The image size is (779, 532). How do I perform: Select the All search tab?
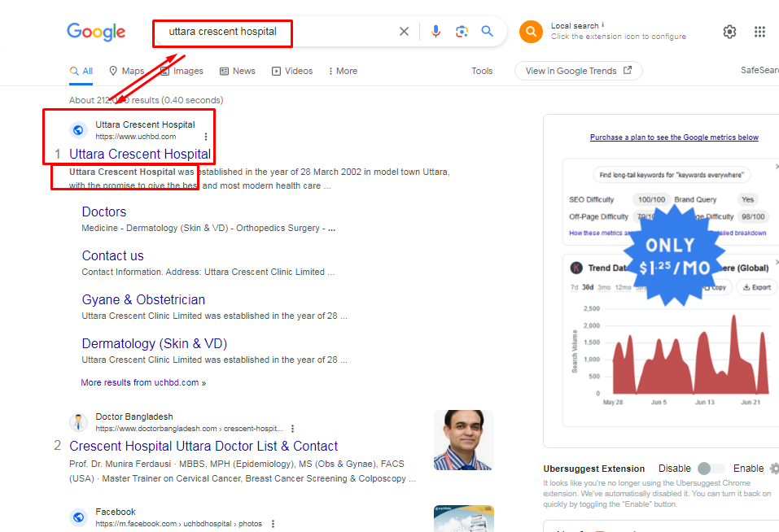81,71
